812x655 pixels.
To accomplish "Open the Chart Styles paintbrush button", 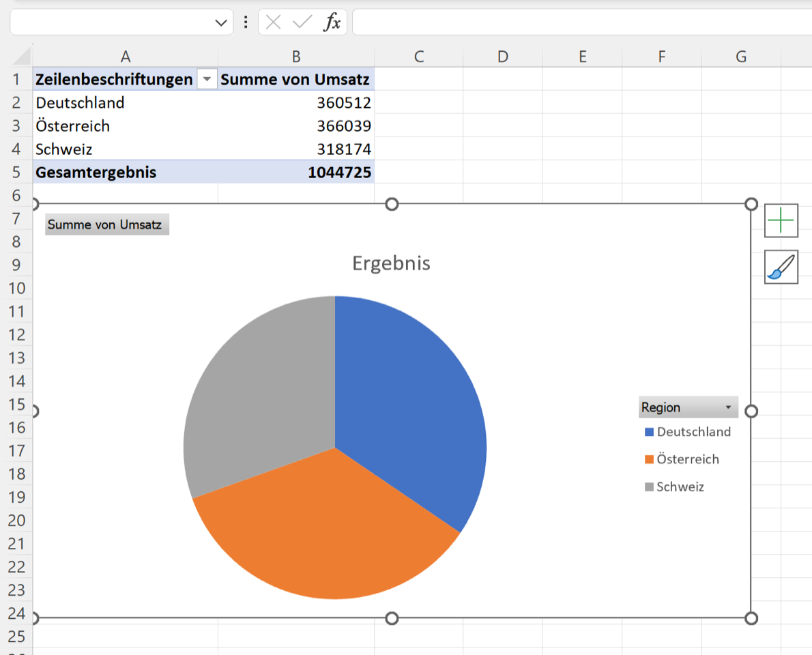I will (781, 267).
